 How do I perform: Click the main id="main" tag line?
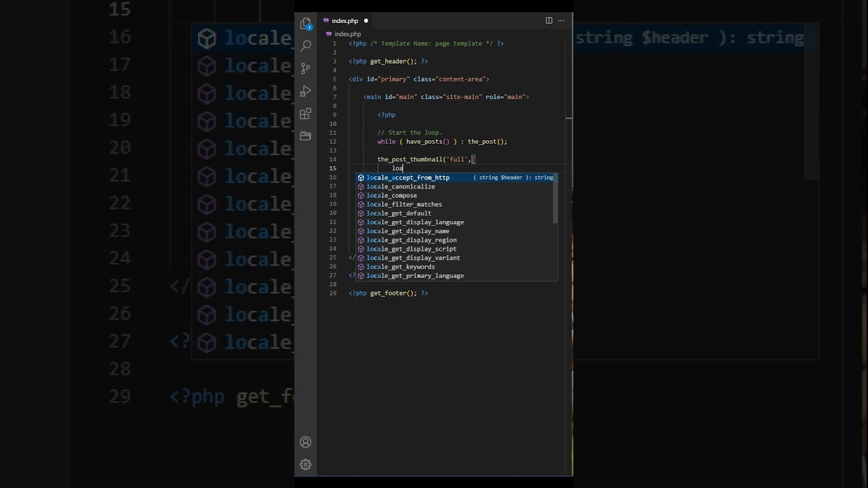(446, 97)
